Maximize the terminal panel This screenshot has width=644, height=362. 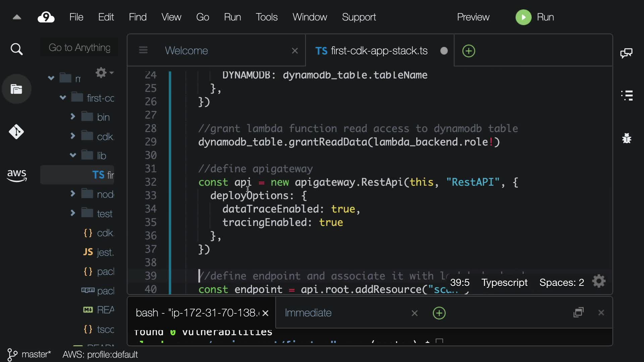(579, 312)
